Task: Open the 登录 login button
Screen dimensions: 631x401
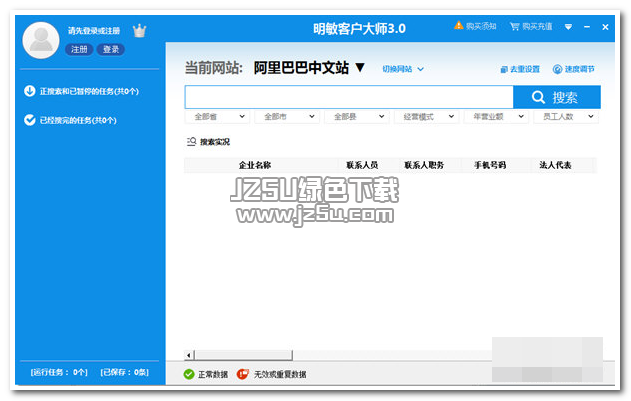Action: [x=111, y=50]
